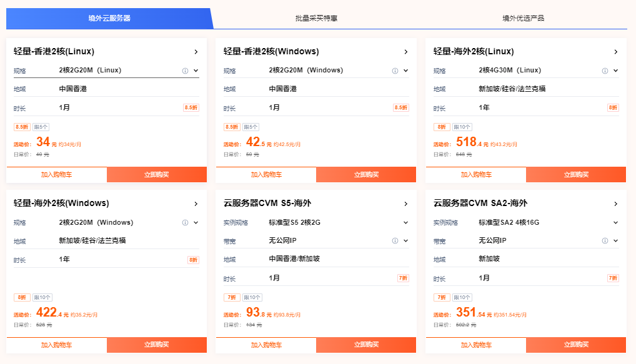Click 时长 value 1年 on 轻量-海外2核(Windows) card
This screenshot has height=364, width=636.
[x=64, y=259]
